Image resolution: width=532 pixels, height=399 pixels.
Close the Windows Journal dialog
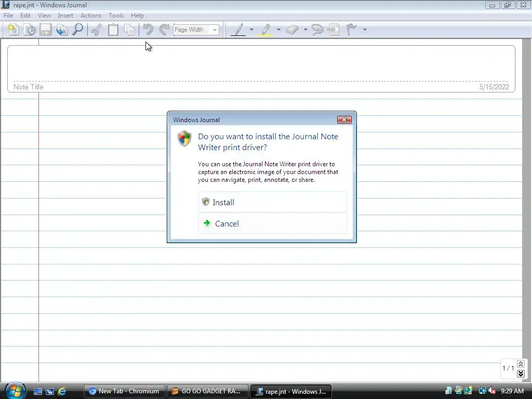click(x=344, y=120)
